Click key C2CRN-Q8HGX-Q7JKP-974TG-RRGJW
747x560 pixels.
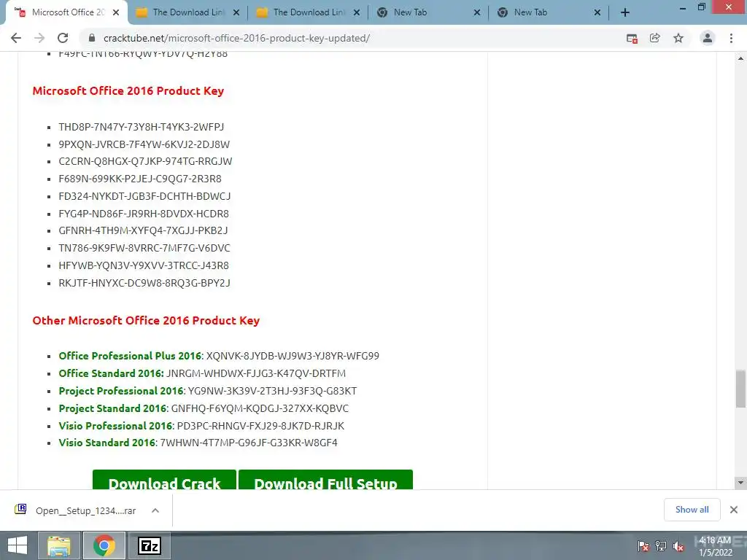(x=145, y=161)
